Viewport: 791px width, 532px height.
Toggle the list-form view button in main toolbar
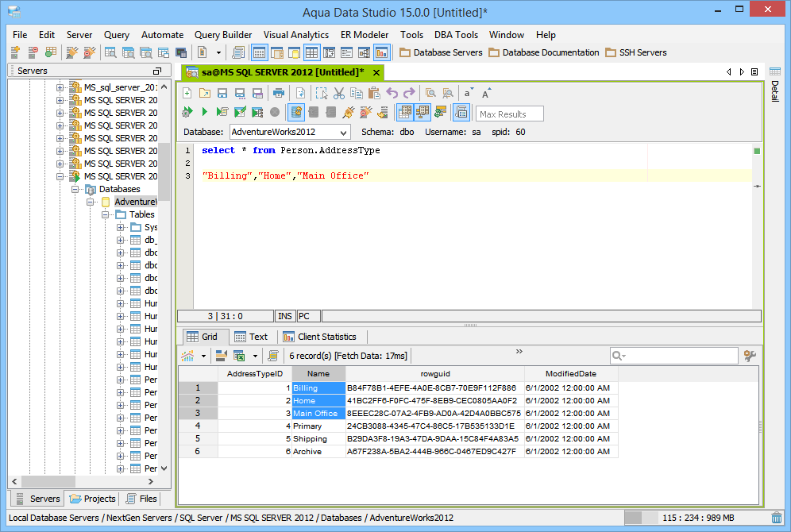pyautogui.click(x=346, y=52)
